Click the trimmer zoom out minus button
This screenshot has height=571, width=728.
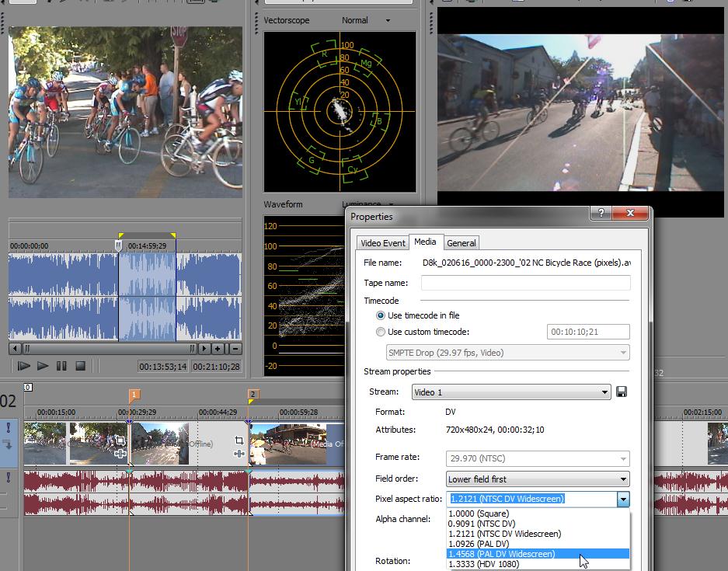pos(235,349)
